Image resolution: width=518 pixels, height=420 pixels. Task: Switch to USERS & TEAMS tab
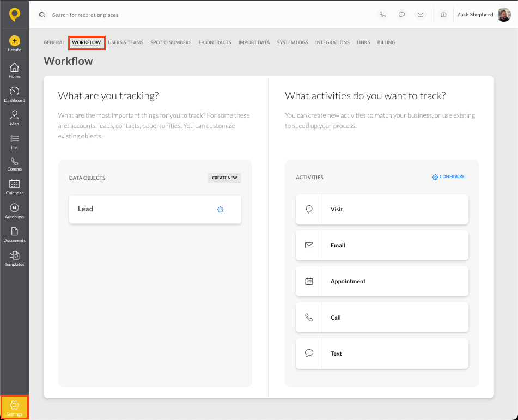point(125,42)
